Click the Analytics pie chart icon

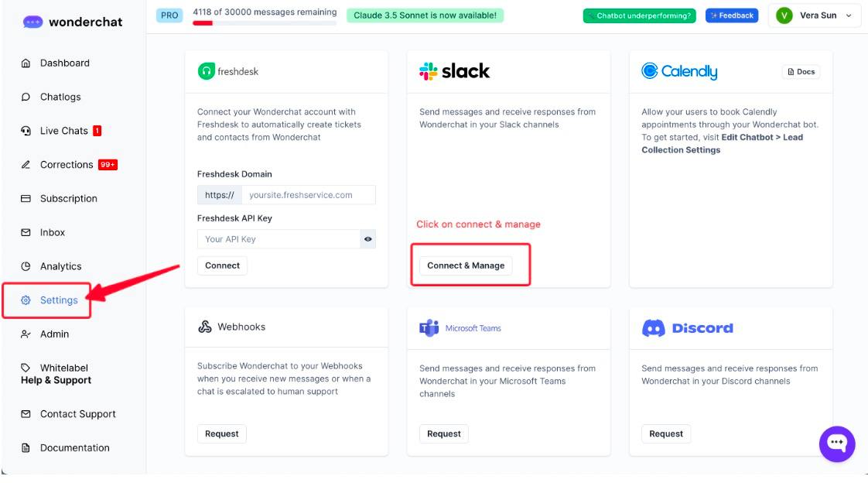coord(26,267)
